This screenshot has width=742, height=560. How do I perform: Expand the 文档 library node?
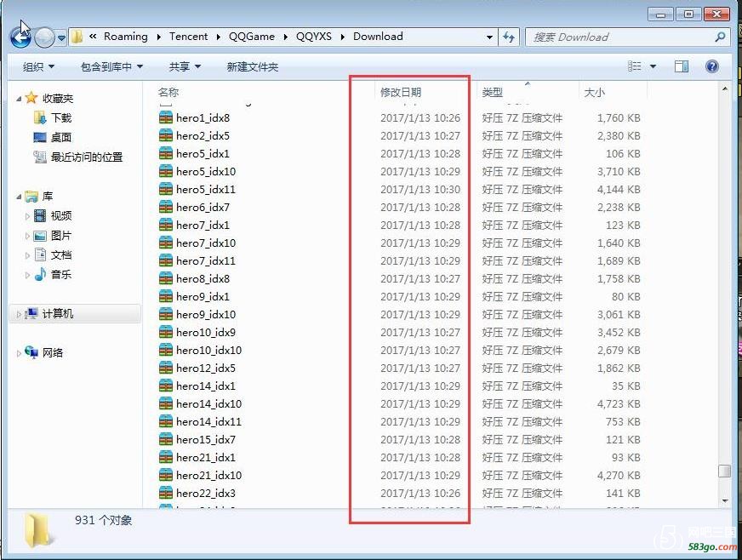point(27,255)
